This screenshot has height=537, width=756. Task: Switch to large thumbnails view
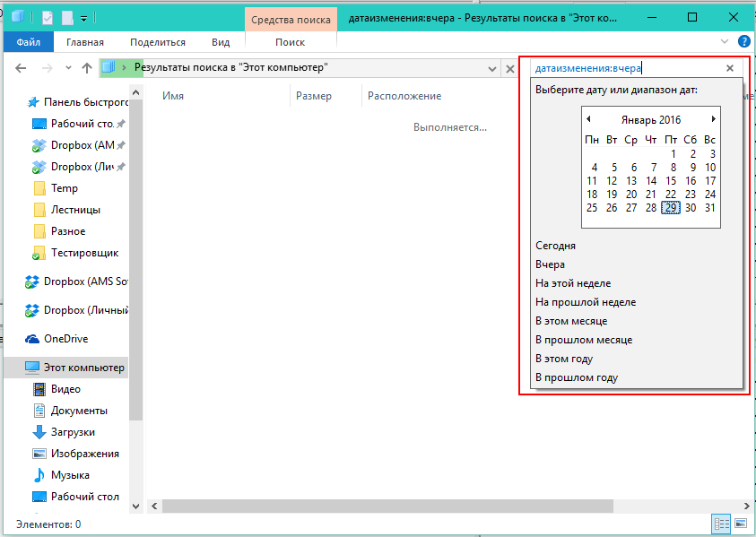(741, 522)
